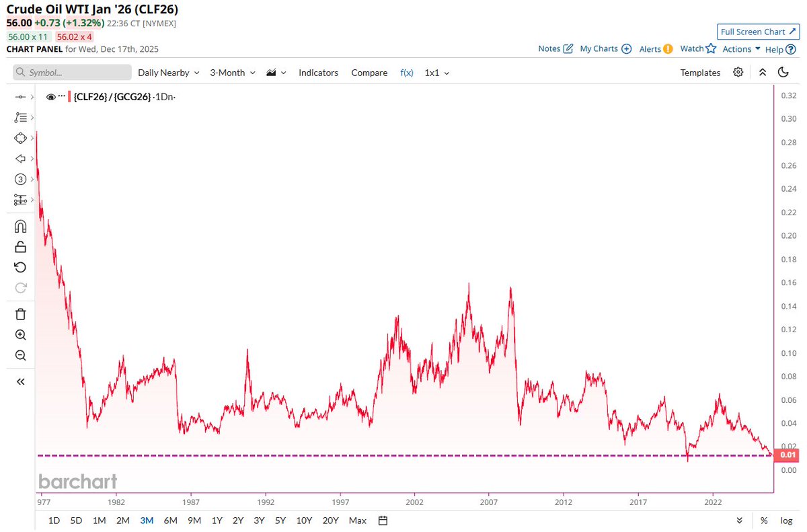This screenshot has width=807, height=532.
Task: Toggle dark mode with moon icon
Action: tap(783, 72)
